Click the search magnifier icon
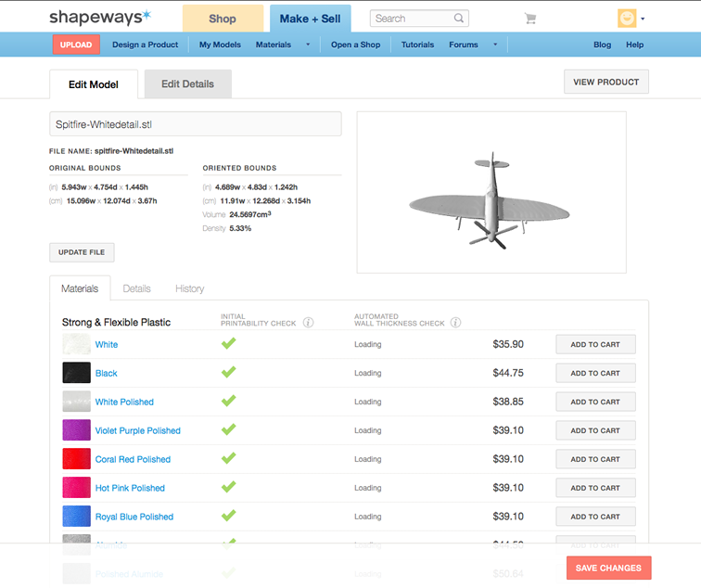Screen dimensions: 701x588 click(459, 19)
